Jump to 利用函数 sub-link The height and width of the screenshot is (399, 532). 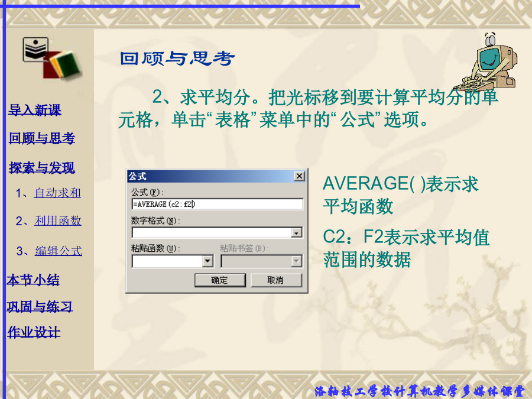58,221
